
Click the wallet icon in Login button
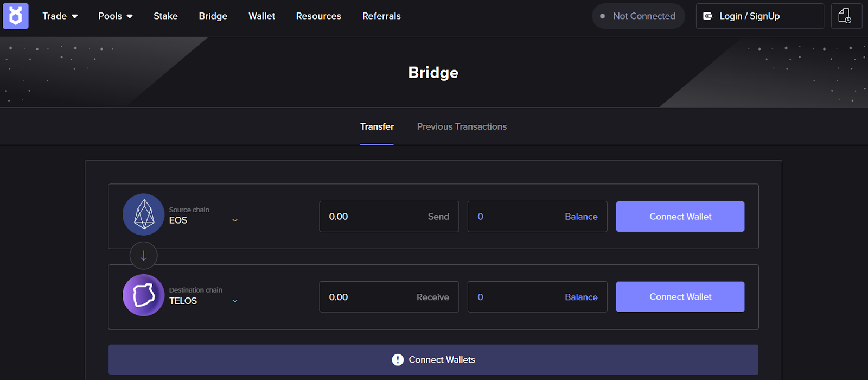(x=707, y=16)
